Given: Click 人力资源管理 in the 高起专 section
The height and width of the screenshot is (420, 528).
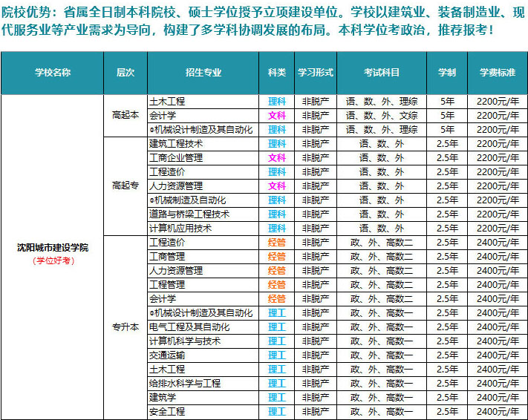Looking at the screenshot, I should pyautogui.click(x=176, y=186).
